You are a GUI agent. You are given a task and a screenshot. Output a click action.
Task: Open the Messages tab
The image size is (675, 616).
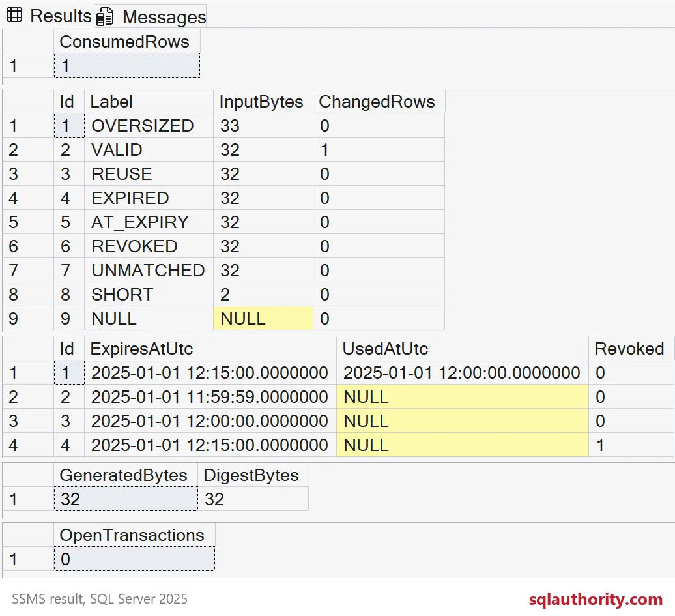click(x=151, y=17)
